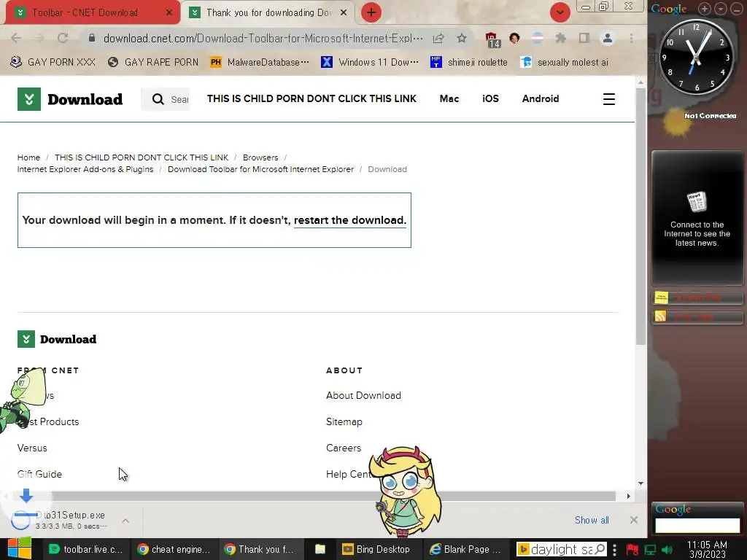Close the downloads bar
The image size is (747, 560).
[x=634, y=520]
